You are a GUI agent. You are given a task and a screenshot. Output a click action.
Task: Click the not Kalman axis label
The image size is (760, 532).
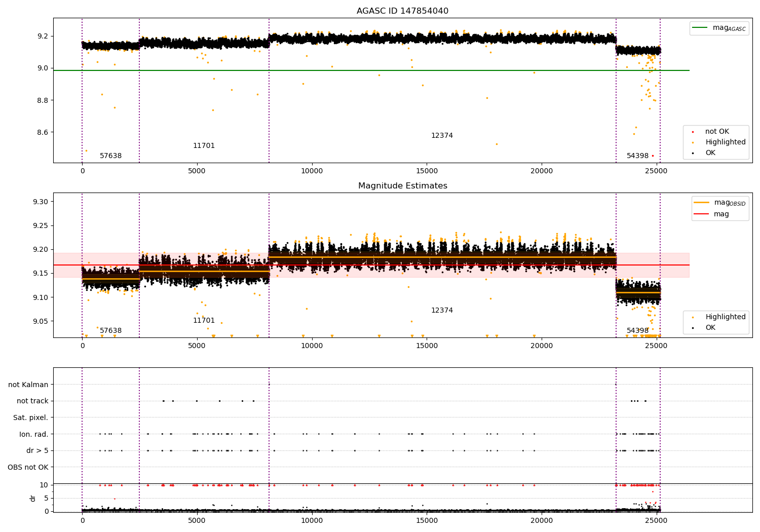[x=28, y=385]
